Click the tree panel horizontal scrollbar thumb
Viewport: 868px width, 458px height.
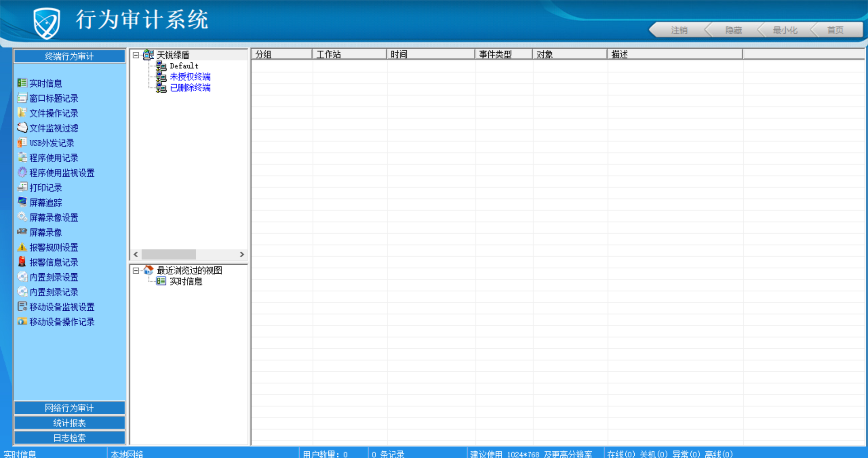click(x=169, y=254)
